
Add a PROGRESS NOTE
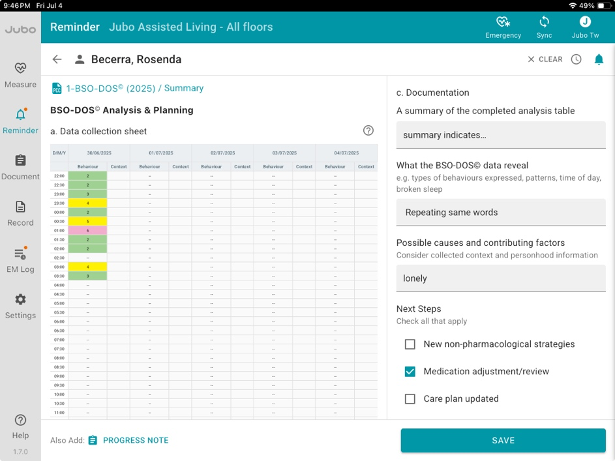click(x=128, y=440)
